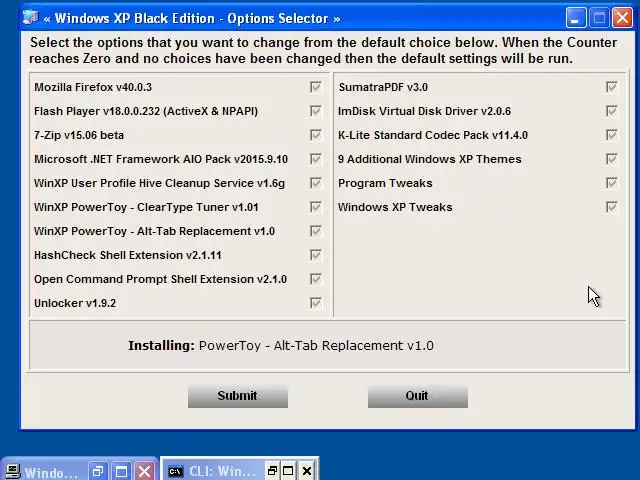Toggle the Unlocker v1.9.2 checkbox
640x480 pixels.
316,303
